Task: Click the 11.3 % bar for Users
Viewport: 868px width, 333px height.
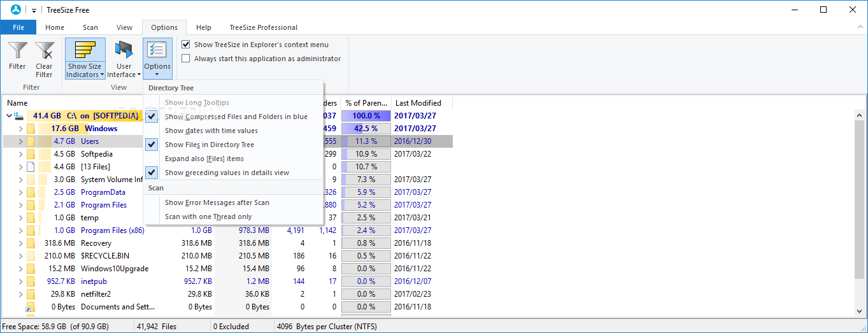Action: point(366,141)
